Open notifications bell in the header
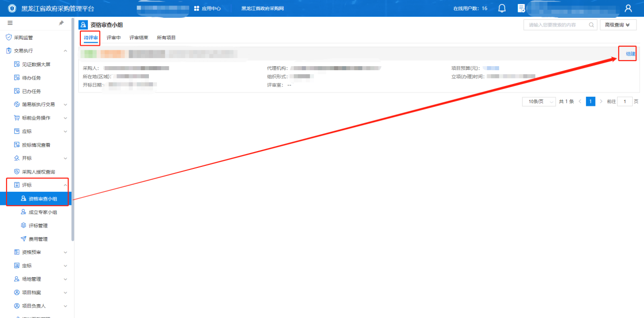The image size is (644, 318). tap(502, 8)
